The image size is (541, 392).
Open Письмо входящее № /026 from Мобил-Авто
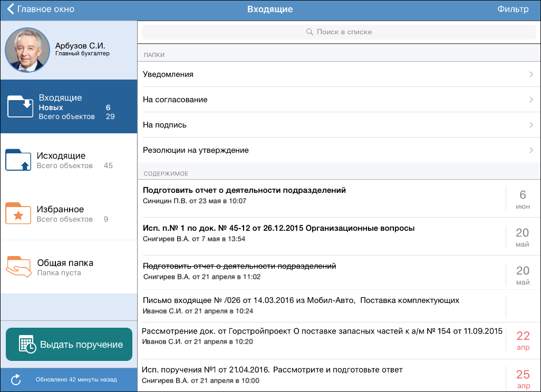click(x=339, y=306)
